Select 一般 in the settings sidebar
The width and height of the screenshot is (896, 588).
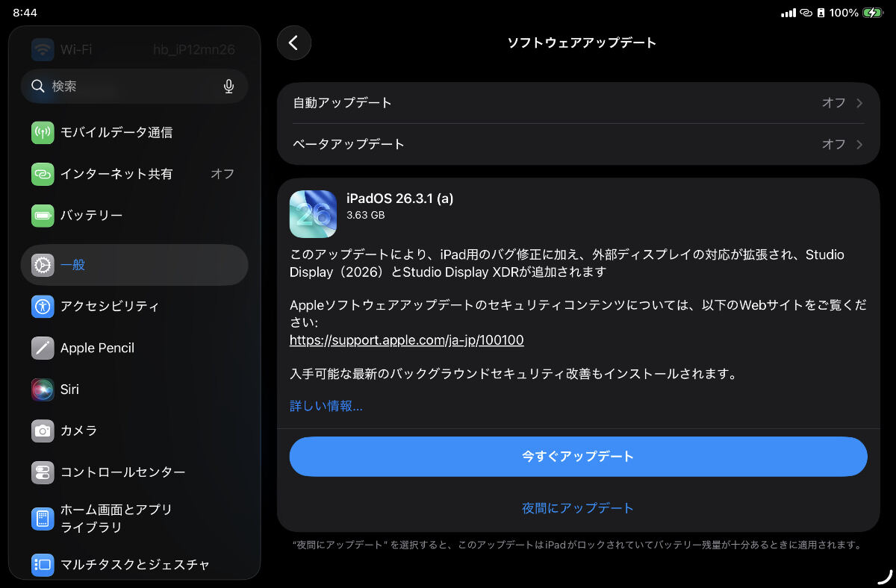[134, 265]
